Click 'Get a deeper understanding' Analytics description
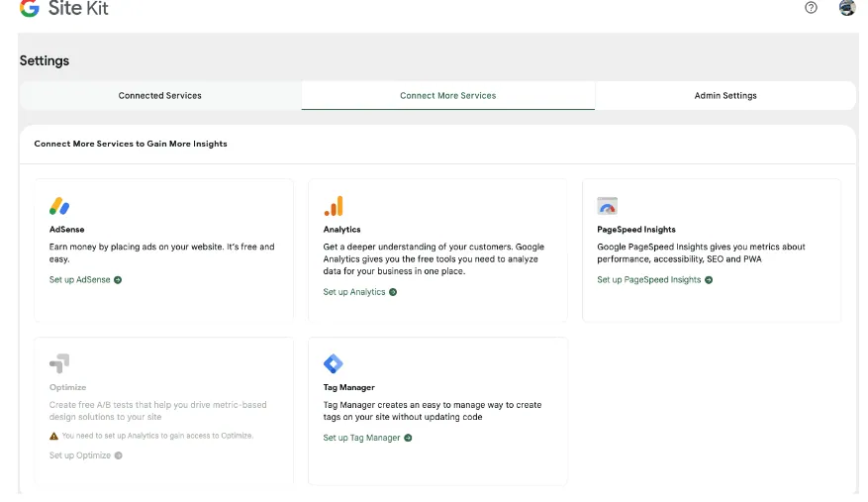The height and width of the screenshot is (502, 868). click(x=434, y=258)
